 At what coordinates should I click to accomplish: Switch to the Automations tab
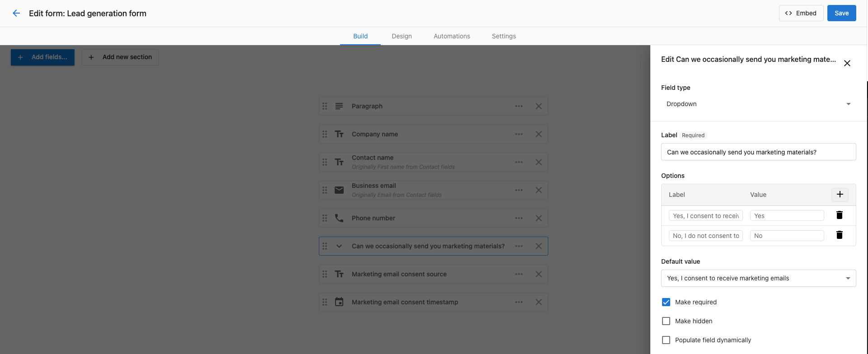click(x=452, y=36)
